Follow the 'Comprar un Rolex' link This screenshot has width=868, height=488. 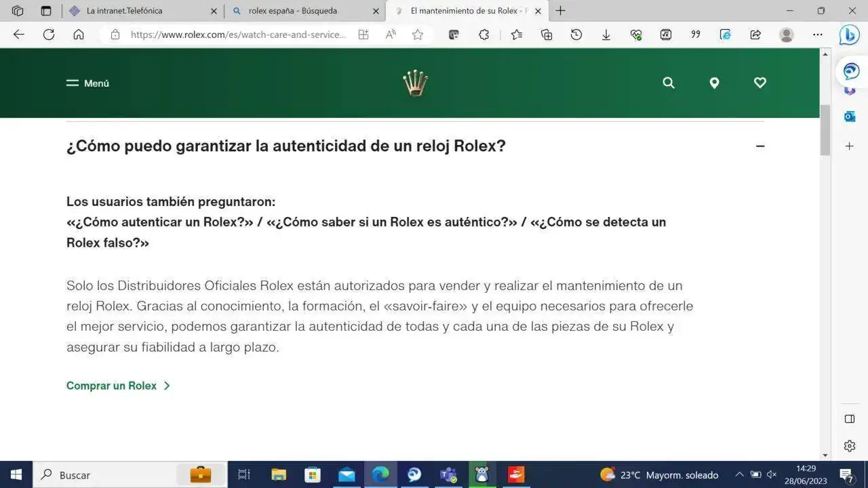tap(118, 386)
